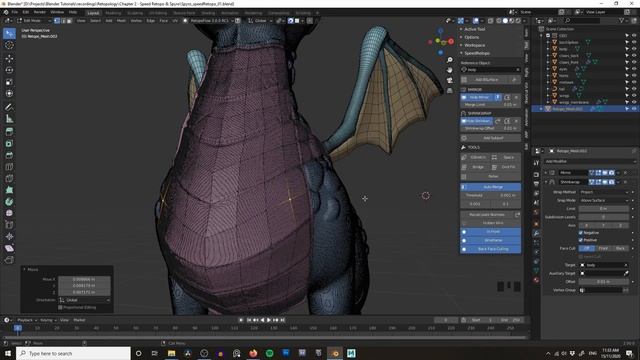
Task: Set Face Cull to Front
Action: tap(603, 248)
